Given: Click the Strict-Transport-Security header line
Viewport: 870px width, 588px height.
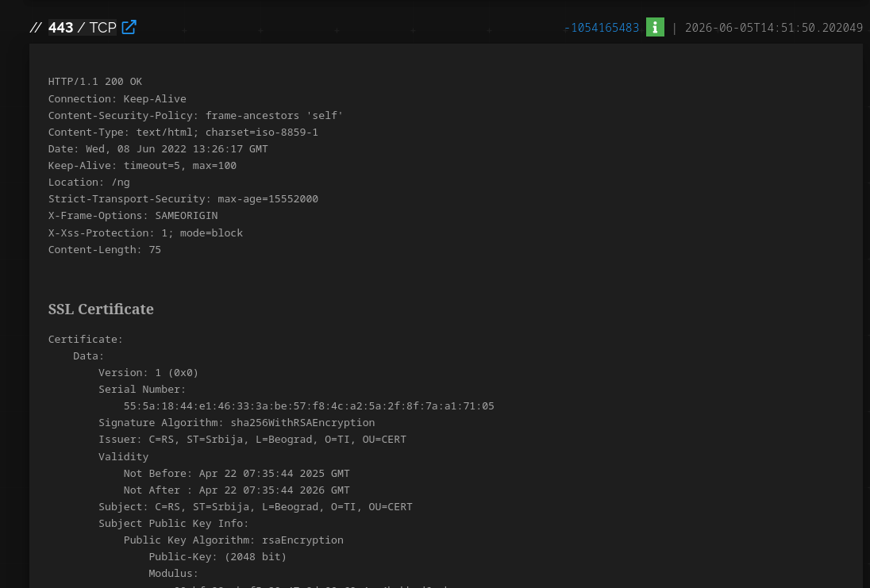Looking at the screenshot, I should (x=183, y=198).
